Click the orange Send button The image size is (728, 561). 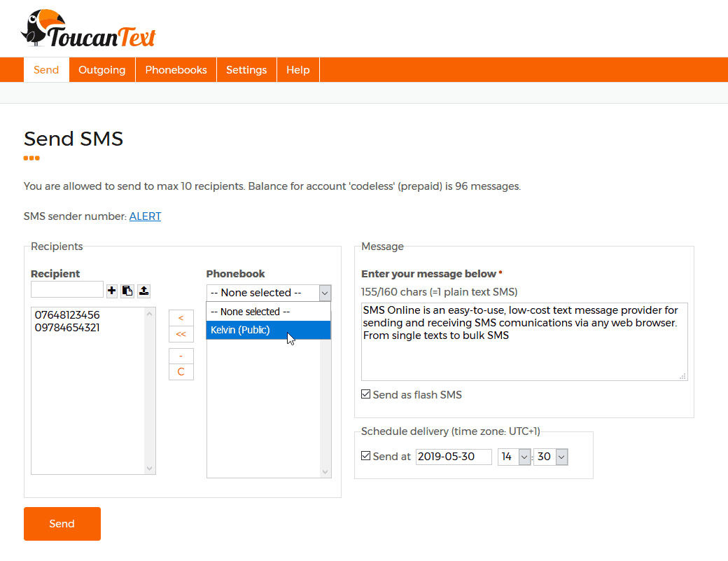coord(62,524)
